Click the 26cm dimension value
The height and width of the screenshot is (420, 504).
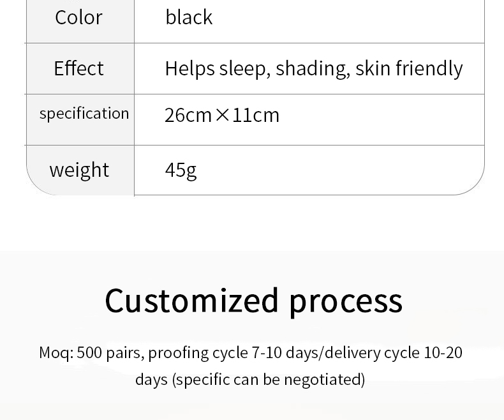tap(188, 116)
